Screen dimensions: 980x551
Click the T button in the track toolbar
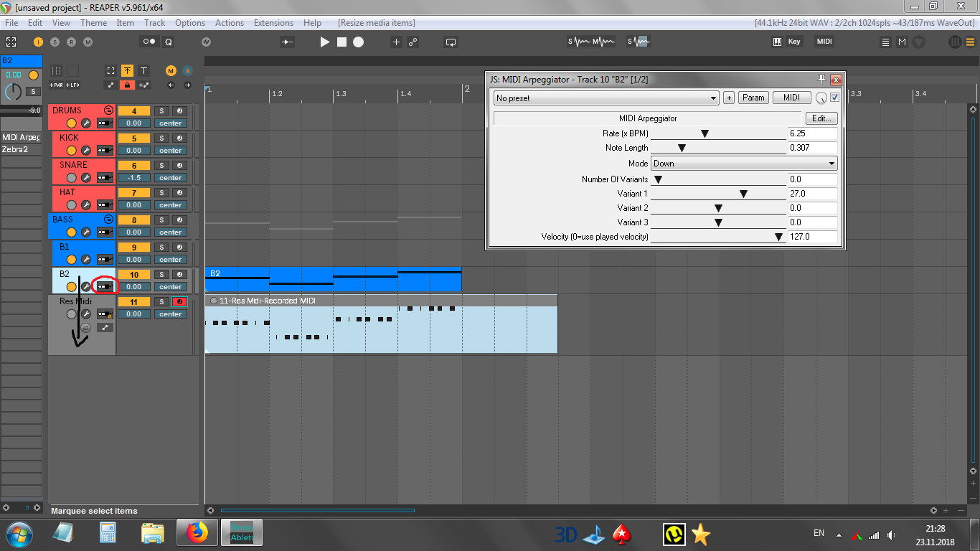point(143,70)
